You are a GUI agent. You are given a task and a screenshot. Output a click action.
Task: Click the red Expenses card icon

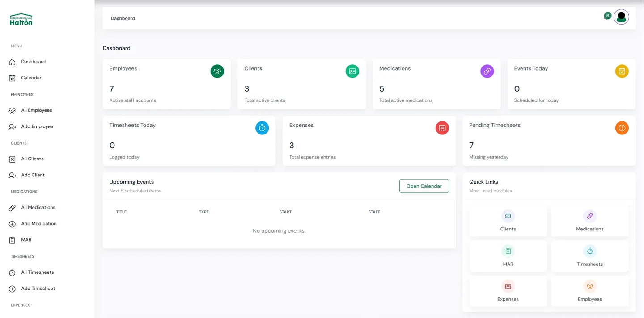coord(442,128)
